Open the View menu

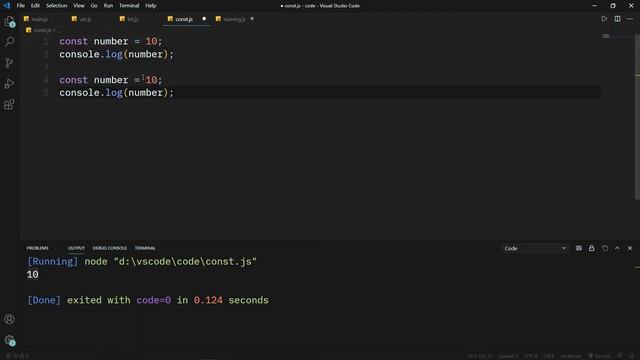79,6
